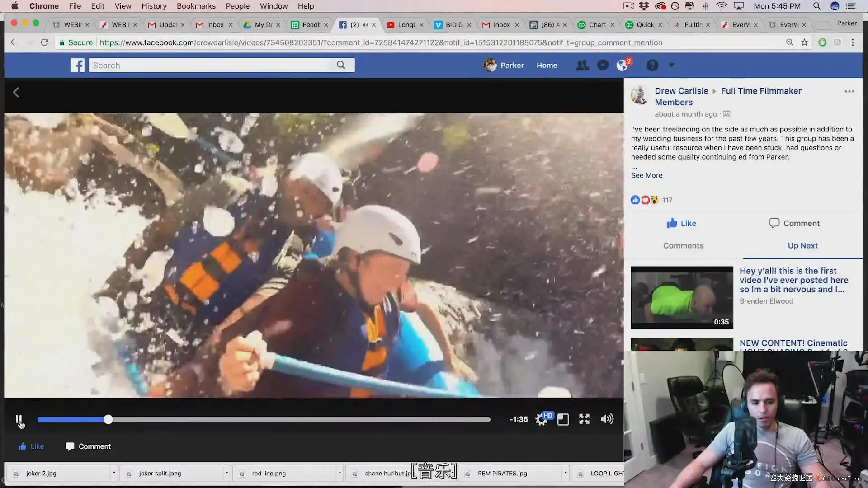868x488 pixels.
Task: Open video HD quality settings gear
Action: tap(541, 419)
